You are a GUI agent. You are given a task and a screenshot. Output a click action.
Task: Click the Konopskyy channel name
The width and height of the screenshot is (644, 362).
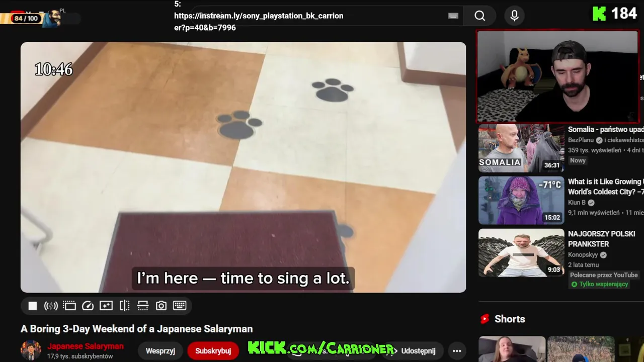[583, 255]
